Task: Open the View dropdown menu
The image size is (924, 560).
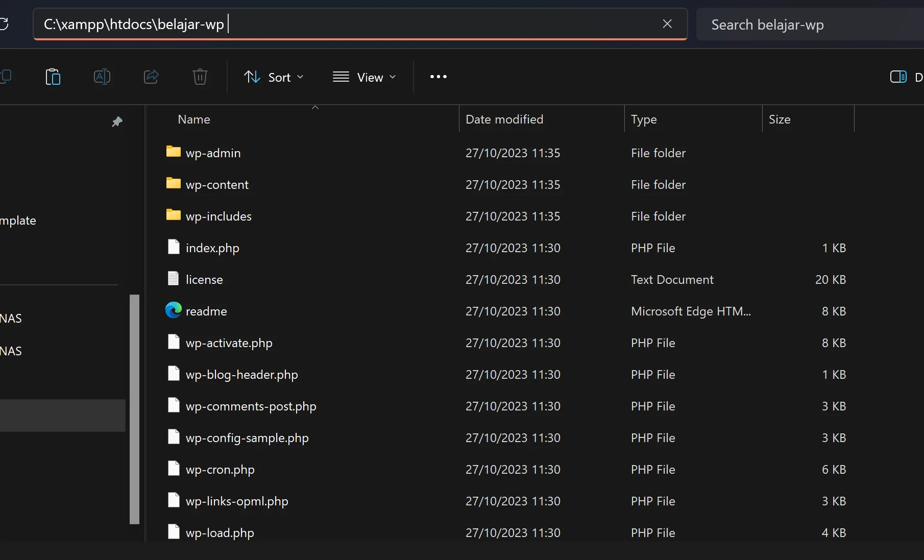Action: pyautogui.click(x=364, y=77)
